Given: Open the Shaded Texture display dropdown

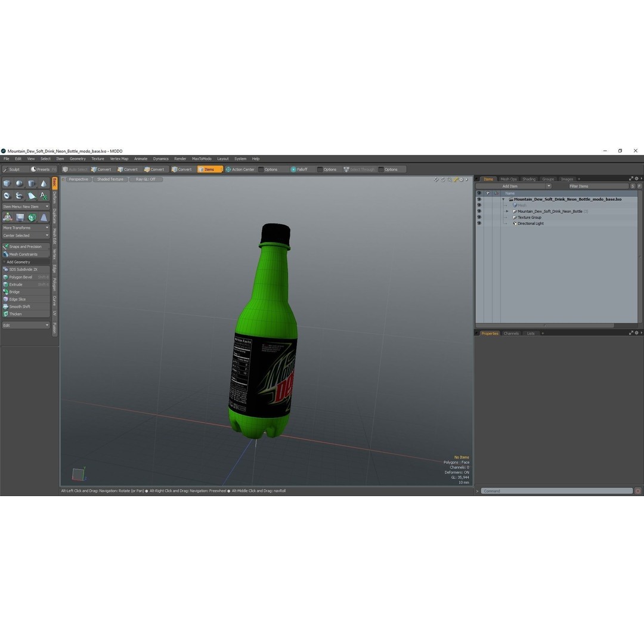Looking at the screenshot, I should tap(110, 179).
